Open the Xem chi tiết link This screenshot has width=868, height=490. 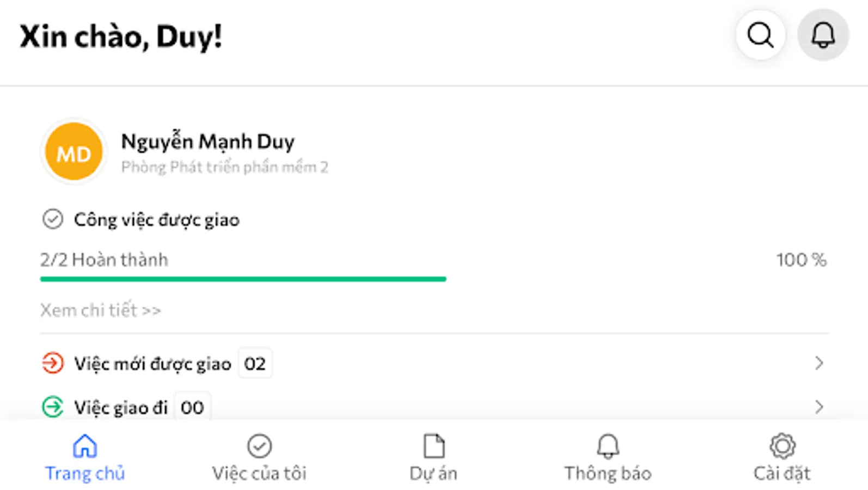click(x=101, y=310)
